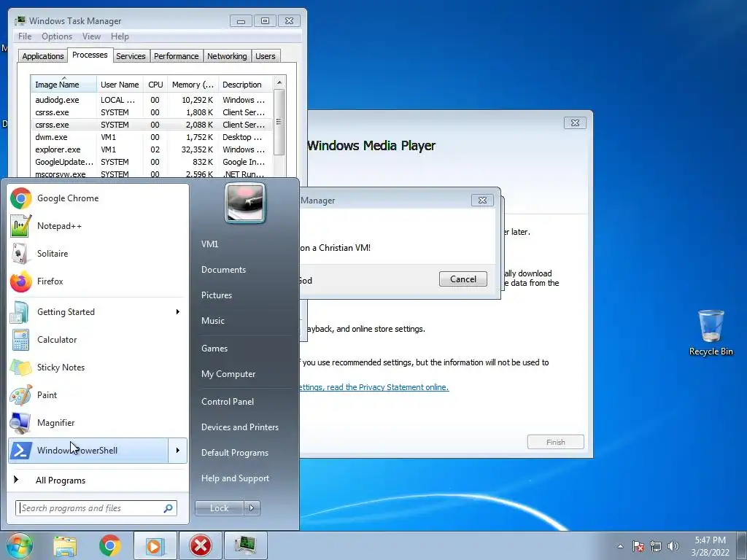Launch Notepad++ from the Start menu
This screenshot has width=747, height=560.
tap(98, 226)
